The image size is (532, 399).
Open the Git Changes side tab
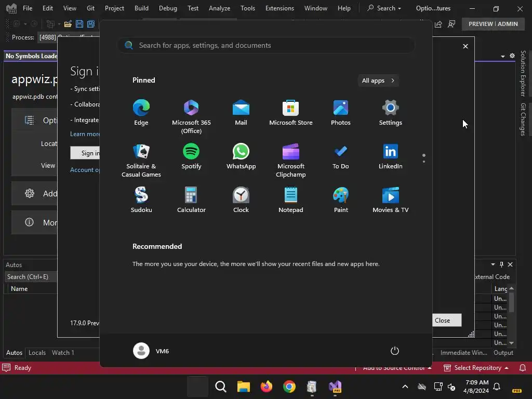(x=523, y=120)
